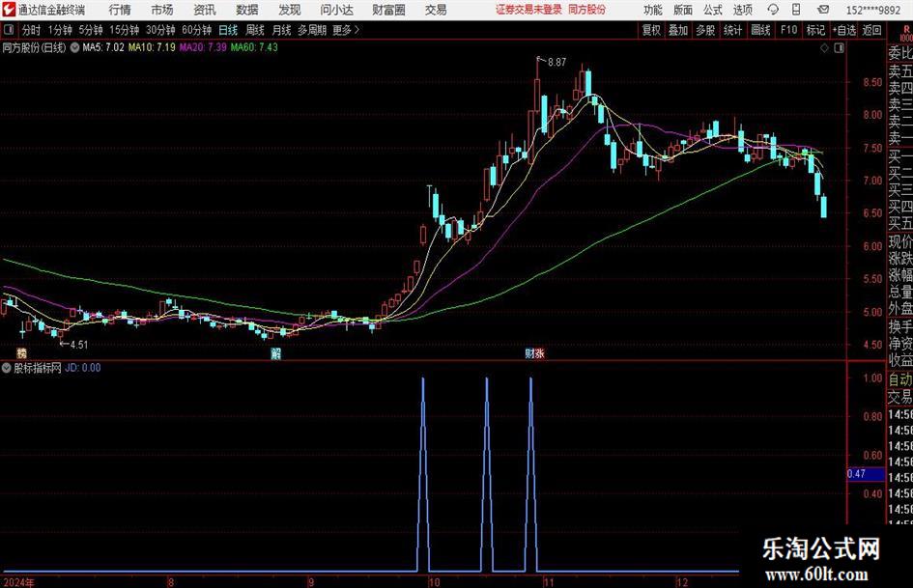Click the Tongdaxin app logo icon

(x=9, y=10)
